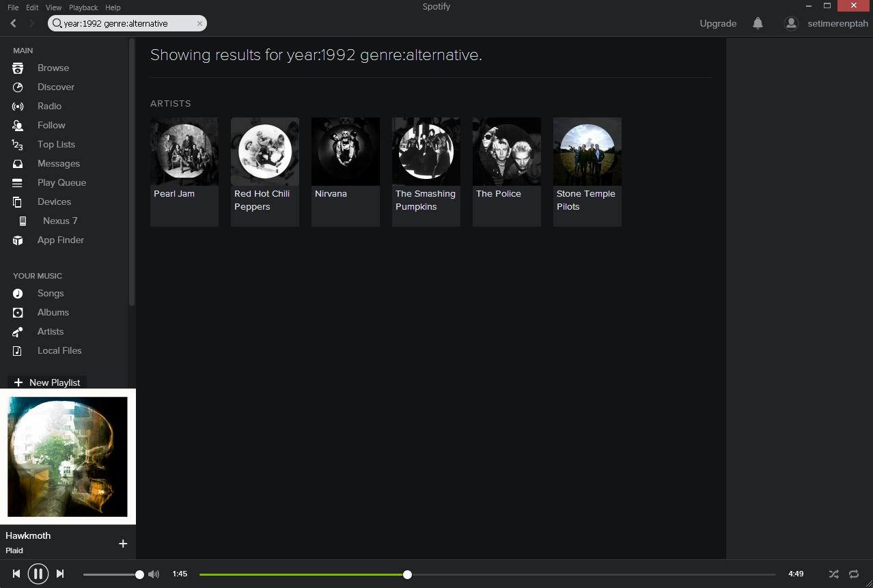The image size is (873, 588).
Task: Click the search input field
Action: [127, 23]
